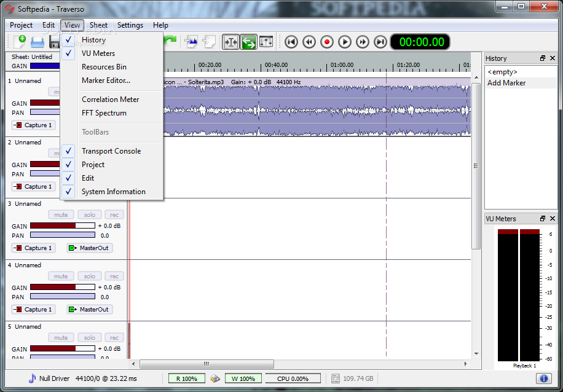Screen dimensions: 563x392
Task: Open the Help menu
Action: click(x=160, y=25)
